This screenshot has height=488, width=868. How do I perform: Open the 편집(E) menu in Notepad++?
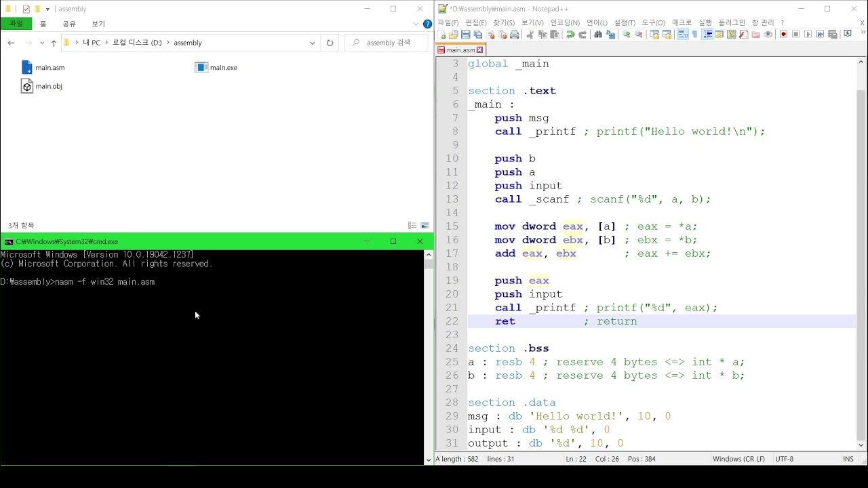pos(476,22)
